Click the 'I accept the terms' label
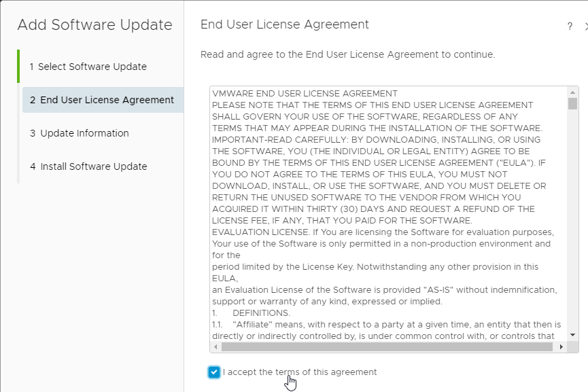Screen dimensions: 588x392 coord(300,372)
